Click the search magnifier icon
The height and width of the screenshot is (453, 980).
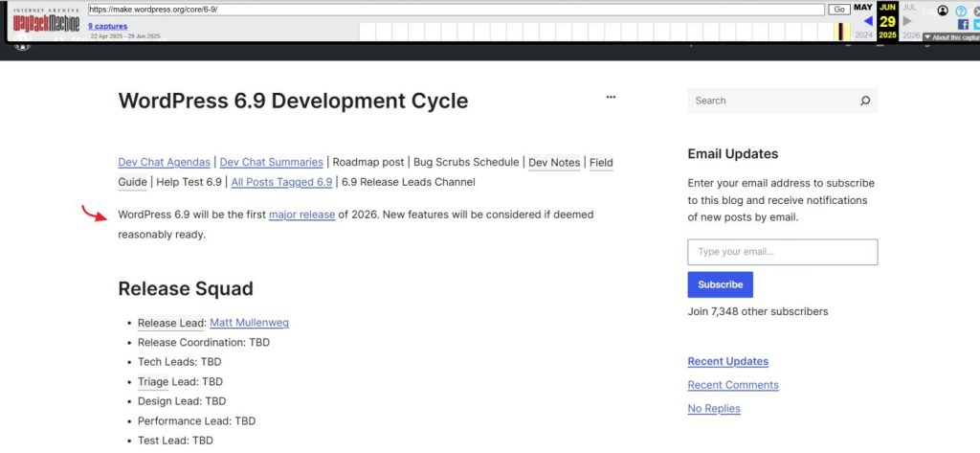pos(865,101)
